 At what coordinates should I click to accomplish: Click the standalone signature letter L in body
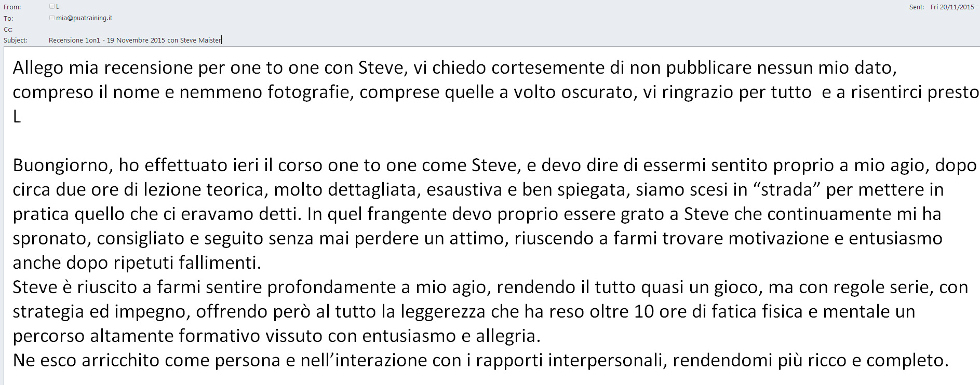click(x=17, y=117)
